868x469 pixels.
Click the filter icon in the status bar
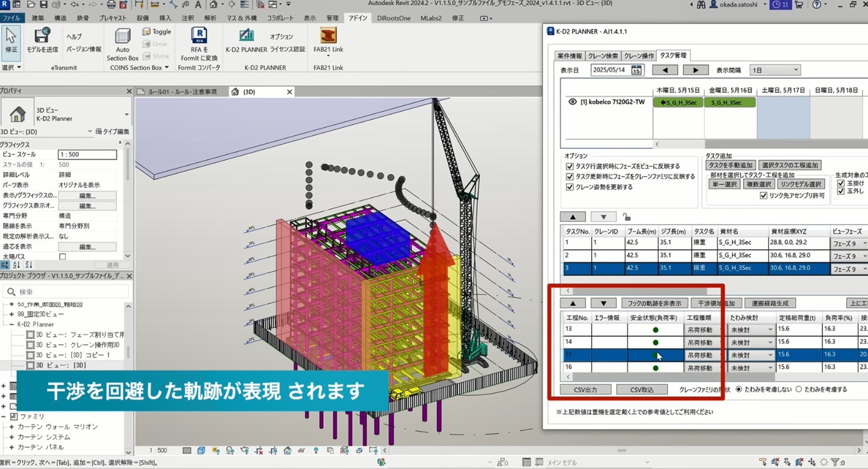pyautogui.click(x=835, y=462)
